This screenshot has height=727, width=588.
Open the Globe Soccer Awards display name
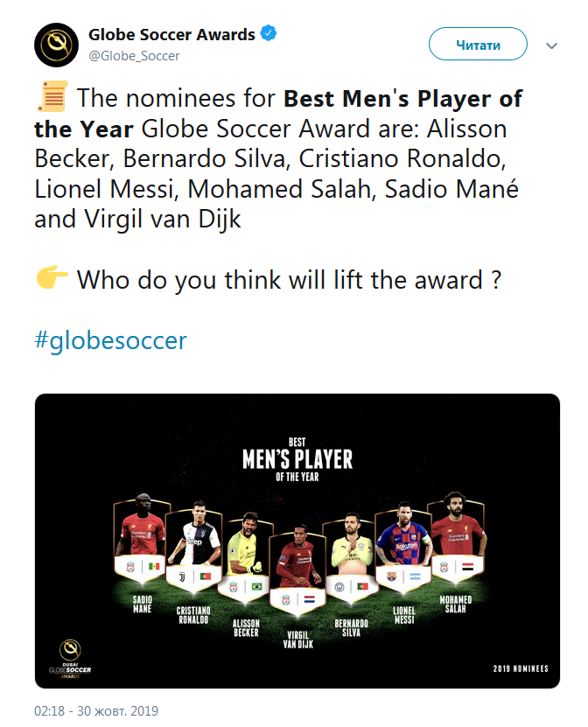tap(171, 35)
